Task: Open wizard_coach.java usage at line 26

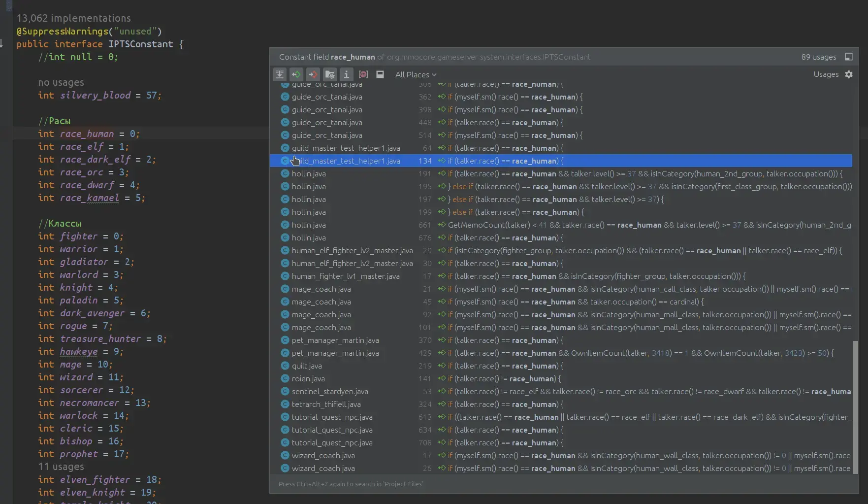Action: coord(561,469)
